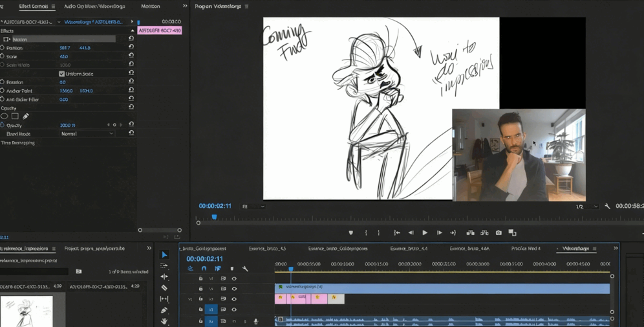Click the Export Frame camera icon

pos(499,232)
